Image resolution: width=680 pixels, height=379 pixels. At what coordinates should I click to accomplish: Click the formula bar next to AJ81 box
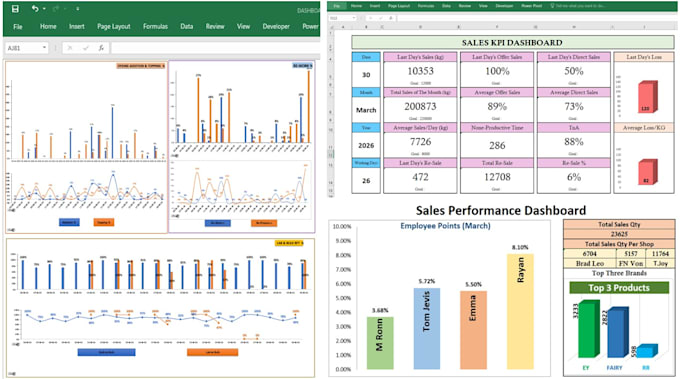[x=216, y=48]
